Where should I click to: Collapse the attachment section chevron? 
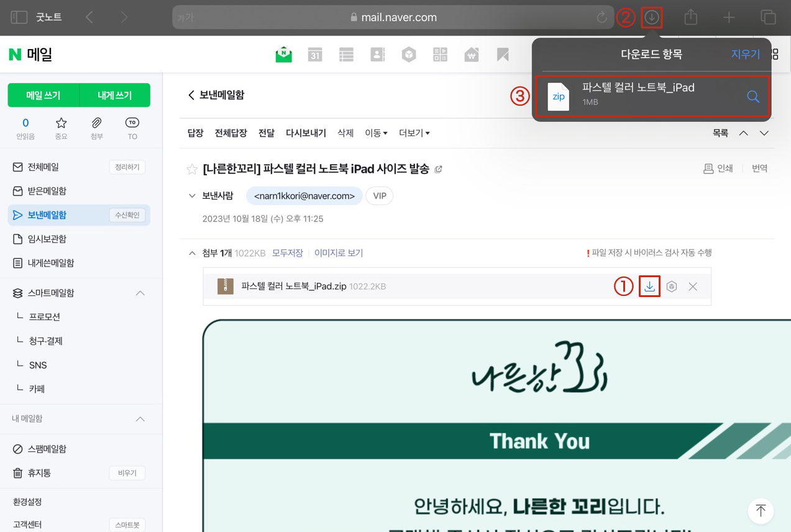coord(192,253)
